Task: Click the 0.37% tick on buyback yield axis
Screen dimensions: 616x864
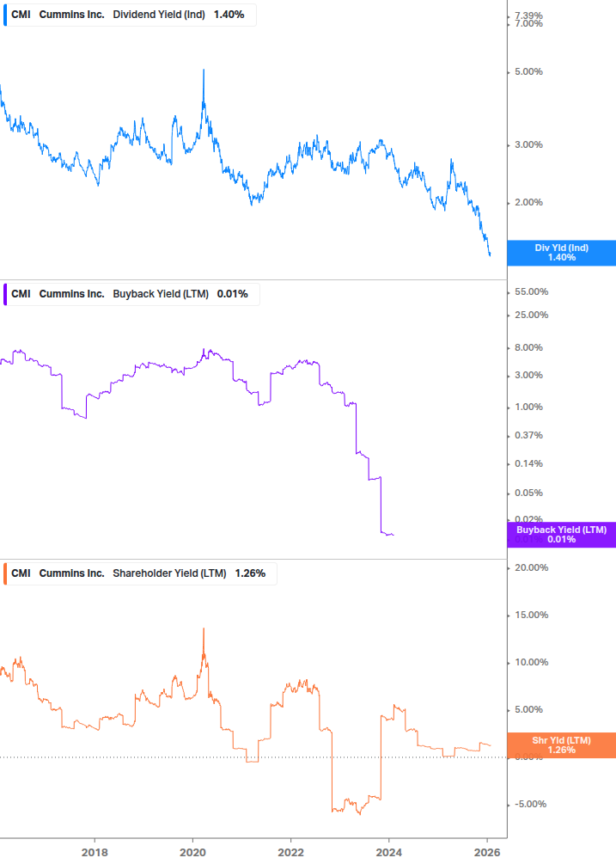Action: pos(528,435)
